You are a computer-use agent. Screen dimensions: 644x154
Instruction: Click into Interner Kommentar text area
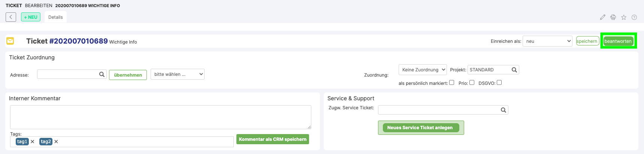(160, 117)
